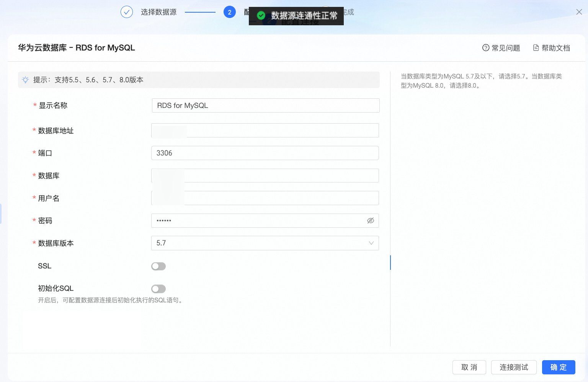Image resolution: width=588 pixels, height=382 pixels.
Task: Click the lightbulb tip icon
Action: (25, 80)
